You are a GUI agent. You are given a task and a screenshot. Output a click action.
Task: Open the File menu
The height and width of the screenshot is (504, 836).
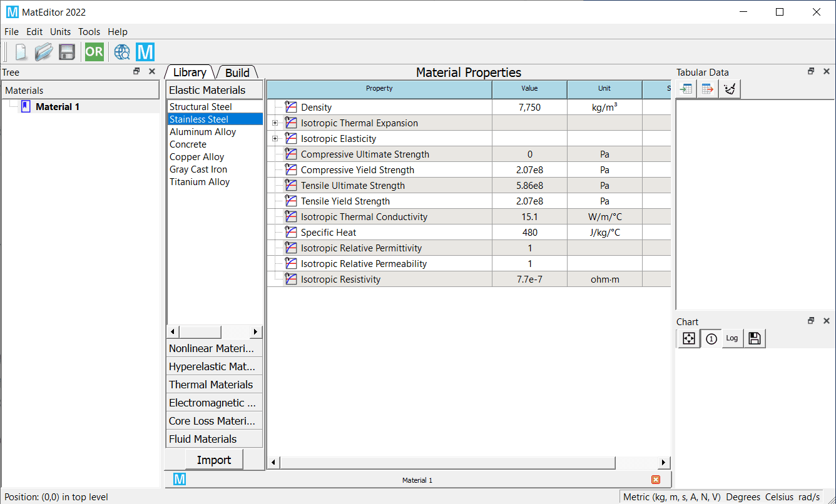(x=12, y=32)
